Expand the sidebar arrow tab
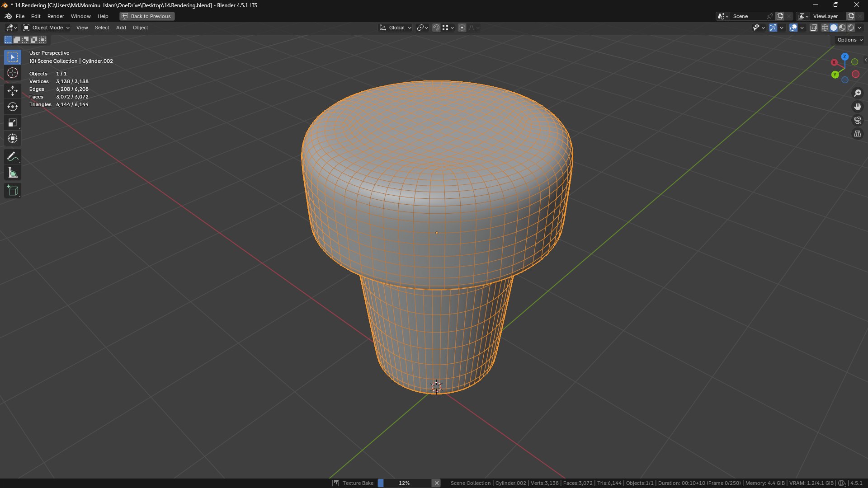Viewport: 868px width, 488px height. 865,60
